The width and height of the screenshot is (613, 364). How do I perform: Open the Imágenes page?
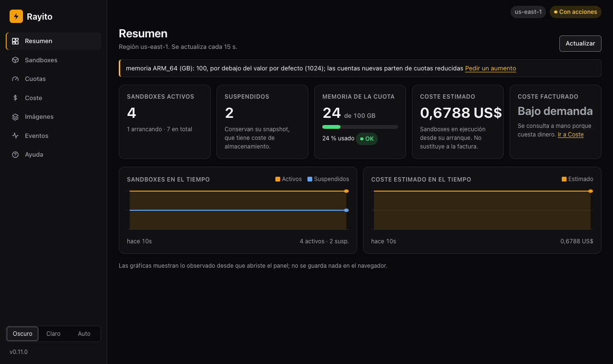coord(54,117)
